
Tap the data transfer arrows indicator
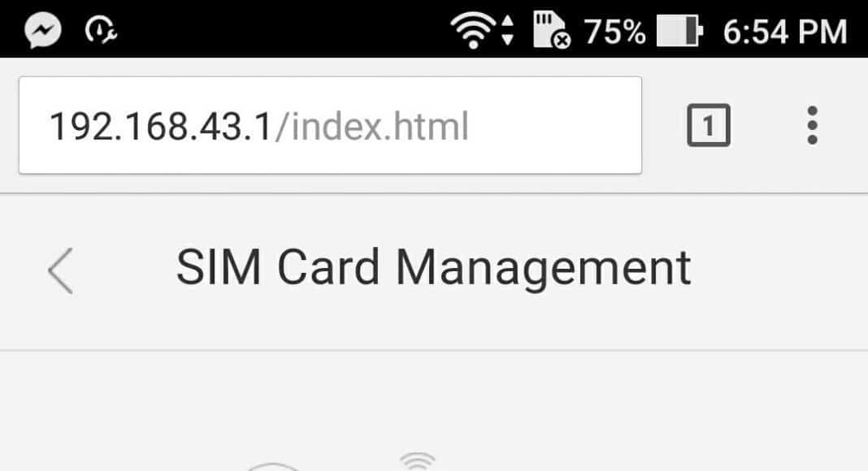coord(507,30)
